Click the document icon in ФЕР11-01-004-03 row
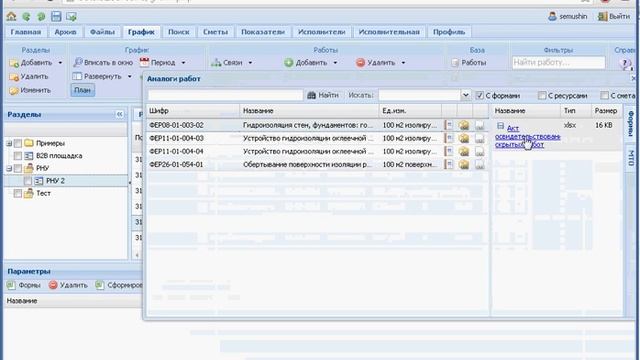The height and width of the screenshot is (360, 640). (449, 138)
